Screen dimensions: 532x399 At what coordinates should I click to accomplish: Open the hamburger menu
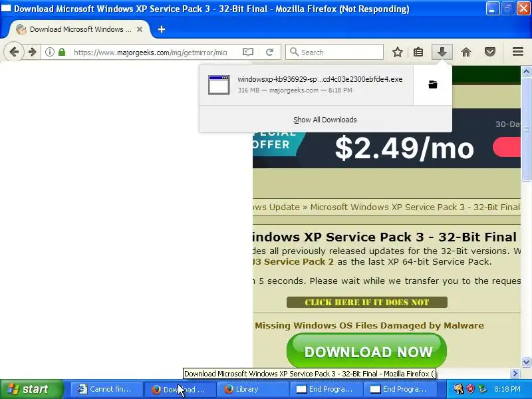pos(518,52)
